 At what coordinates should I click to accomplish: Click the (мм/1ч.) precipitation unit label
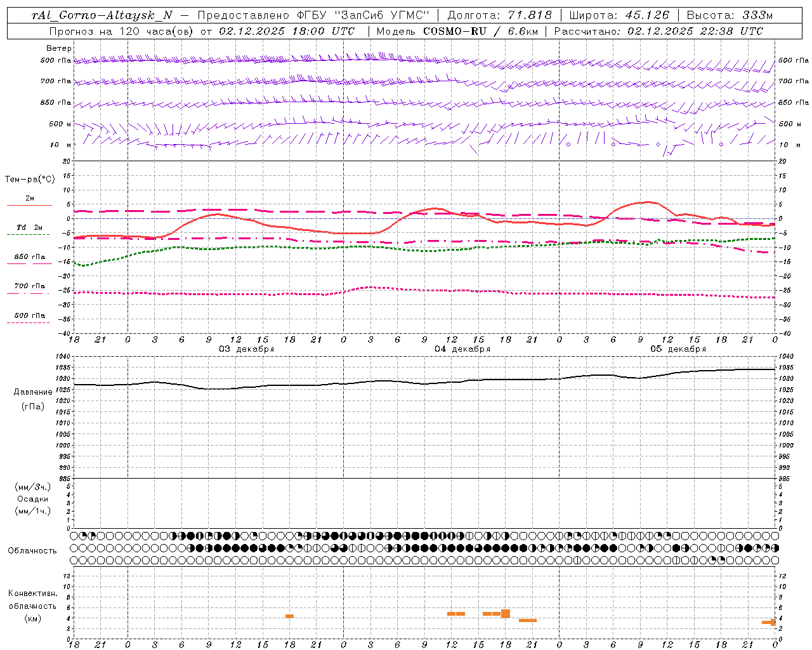click(33, 511)
